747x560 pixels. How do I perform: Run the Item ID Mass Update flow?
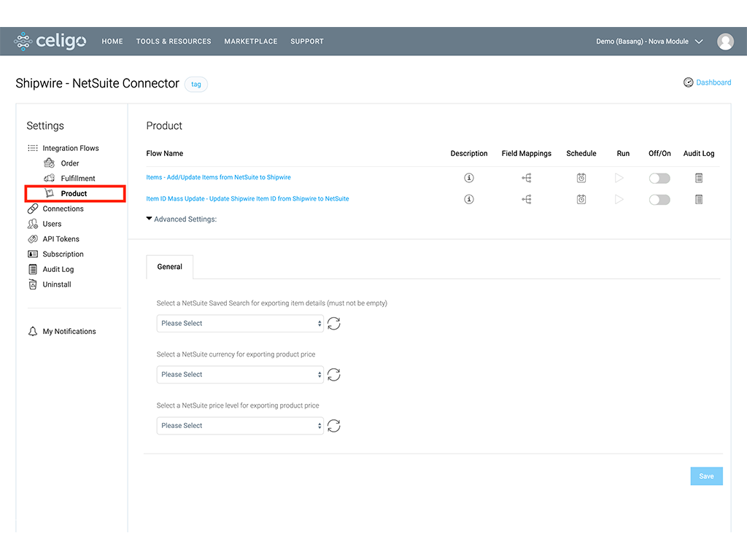619,199
